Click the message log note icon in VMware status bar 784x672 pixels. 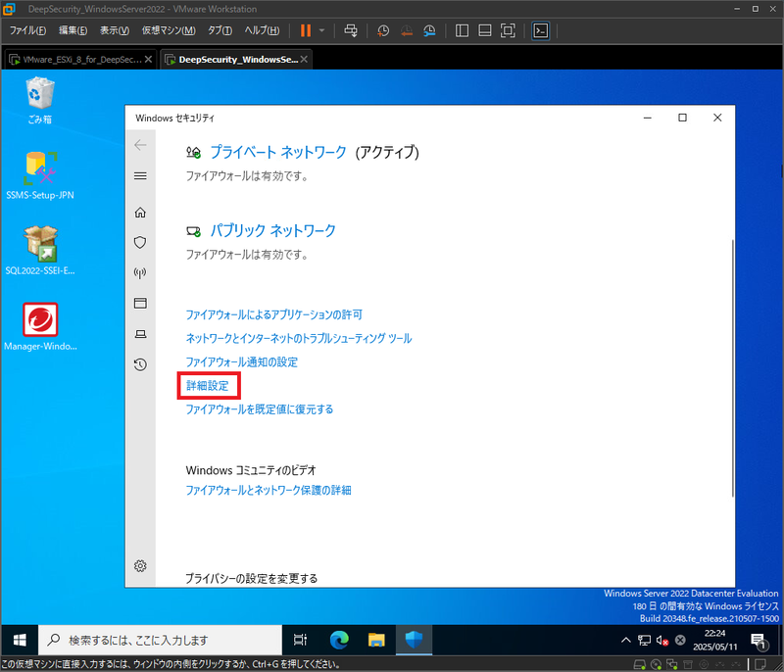[x=760, y=664]
